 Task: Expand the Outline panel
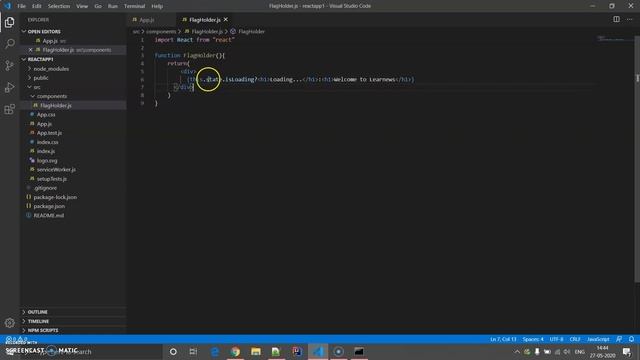coord(73,312)
